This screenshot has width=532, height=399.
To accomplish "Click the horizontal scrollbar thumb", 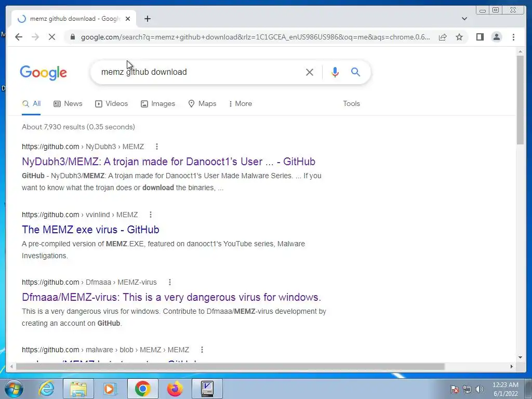I will [230, 366].
